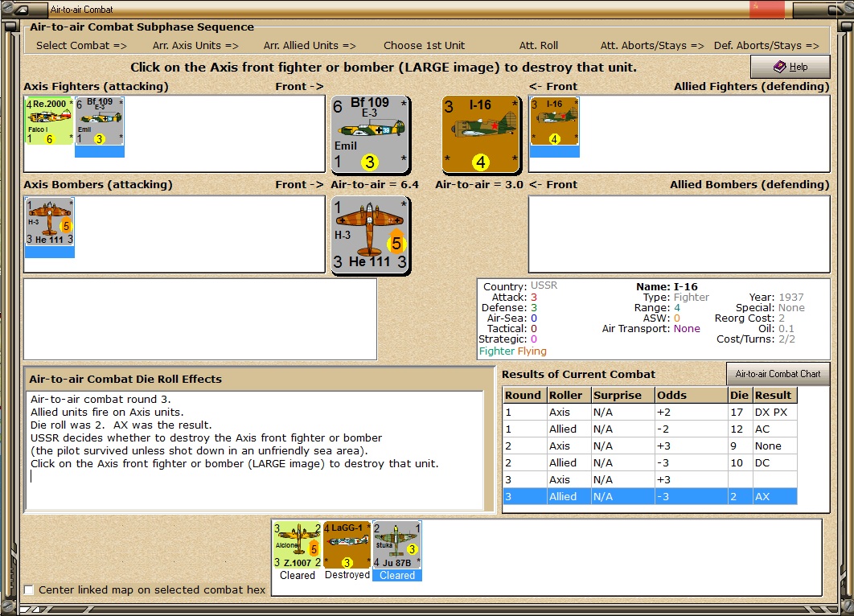The image size is (854, 616).
Task: Click the Round column header
Action: 525,395
